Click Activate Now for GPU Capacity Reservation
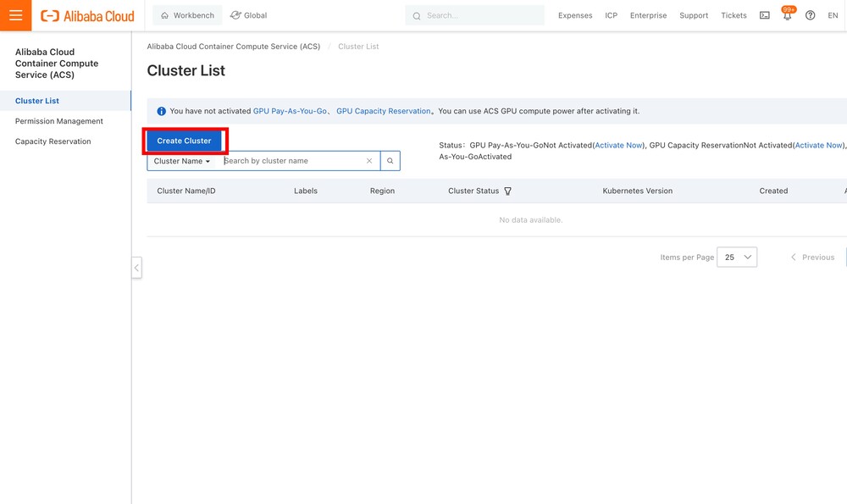Screen dimensions: 847x504 pos(818,146)
